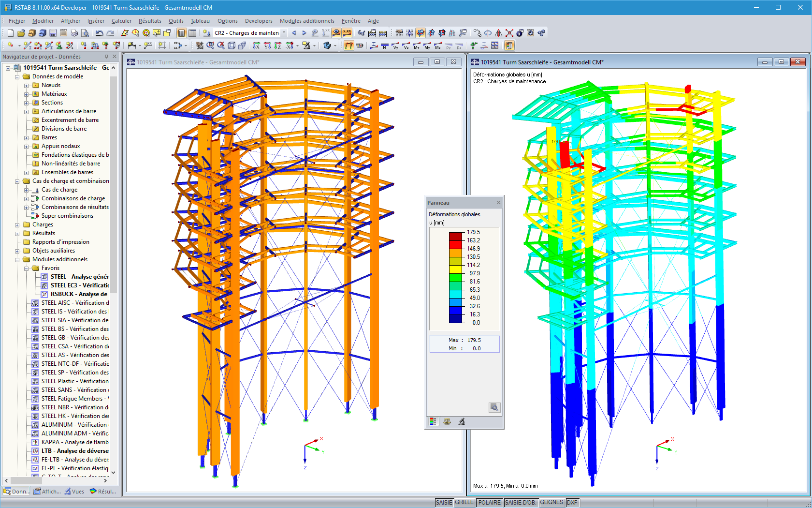Image resolution: width=812 pixels, height=508 pixels.
Task: Show torsional moment MT diagram
Action: [x=417, y=45]
